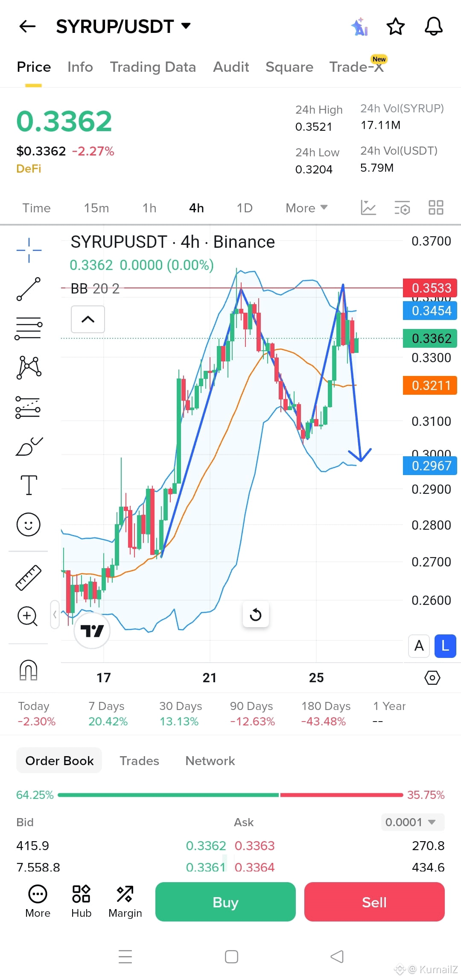Tap the Android back navigation button
The width and height of the screenshot is (461, 980).
pyautogui.click(x=337, y=957)
